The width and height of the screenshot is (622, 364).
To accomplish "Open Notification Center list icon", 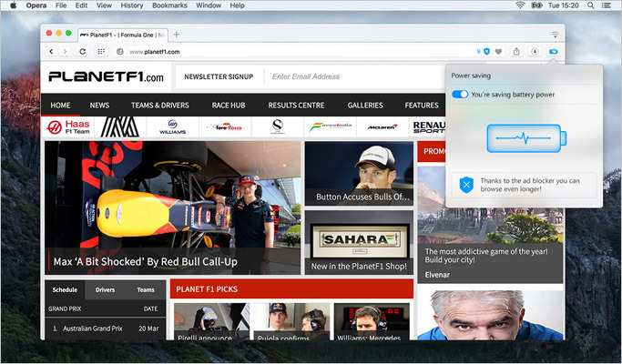I will tap(607, 5).
